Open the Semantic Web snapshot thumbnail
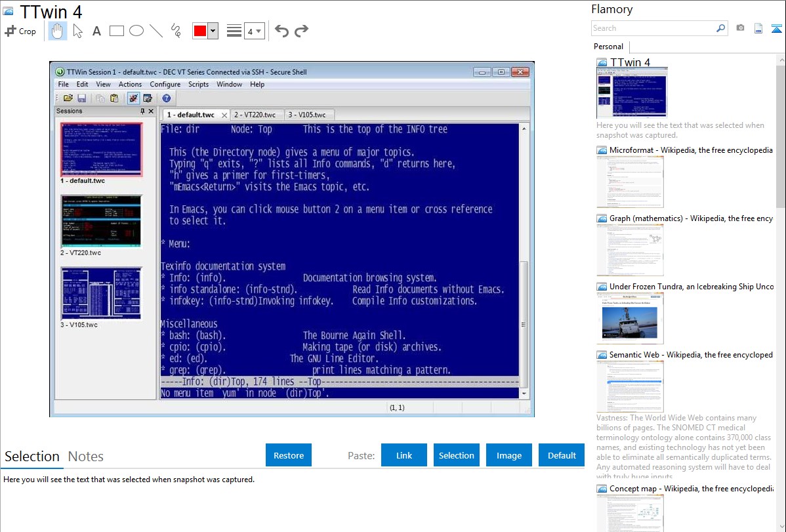The height and width of the screenshot is (532, 786). [630, 386]
